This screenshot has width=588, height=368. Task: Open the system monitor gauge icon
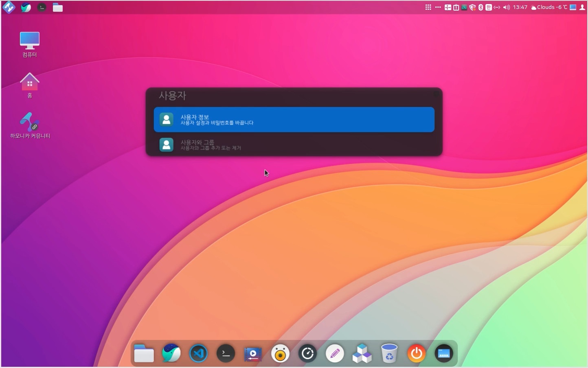(307, 353)
